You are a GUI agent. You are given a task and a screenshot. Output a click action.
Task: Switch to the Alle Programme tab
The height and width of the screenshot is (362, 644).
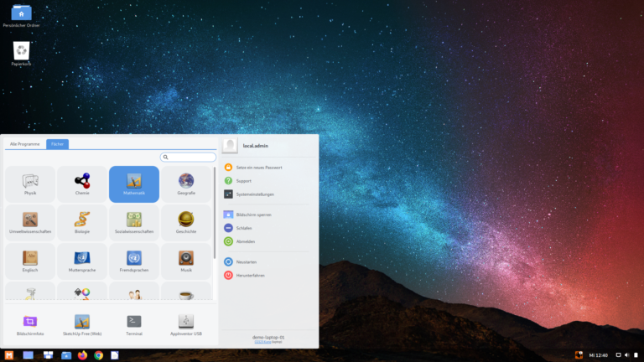coord(24,144)
